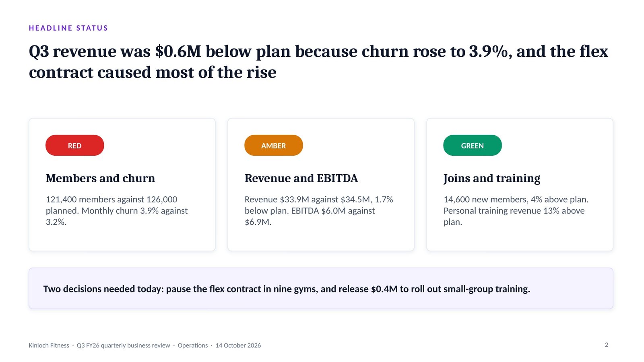The width and height of the screenshot is (644, 362).
Task: Click the AMBER status badge
Action: [273, 145]
